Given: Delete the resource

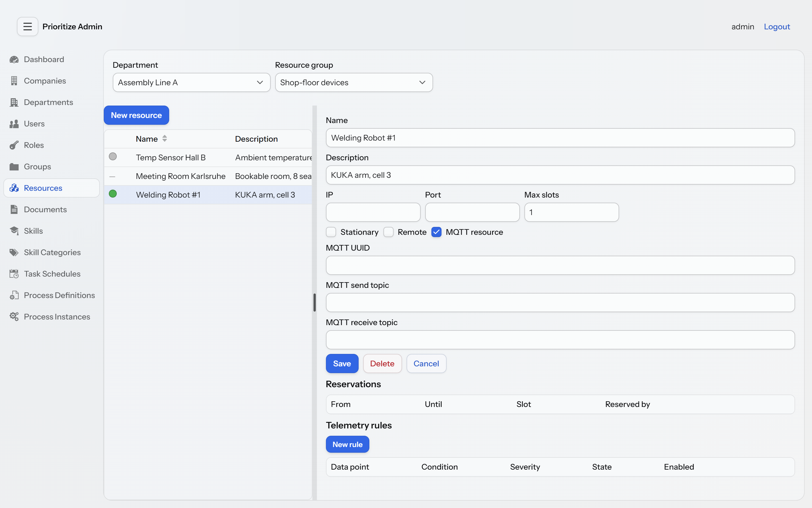Looking at the screenshot, I should [x=382, y=364].
